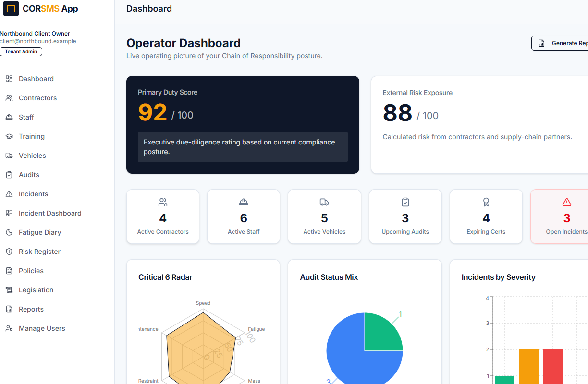588x384 pixels.
Task: Click the orange bar in Incidents by Severity
Action: click(529, 367)
